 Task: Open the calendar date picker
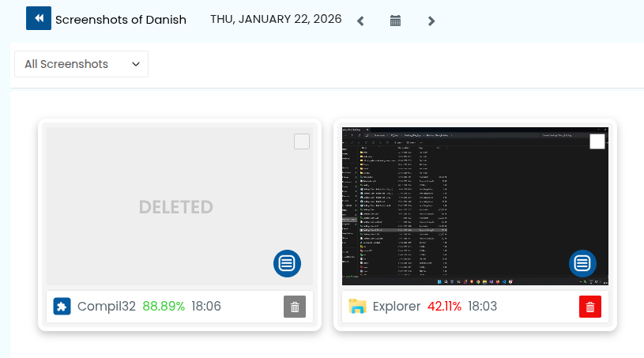(x=396, y=21)
